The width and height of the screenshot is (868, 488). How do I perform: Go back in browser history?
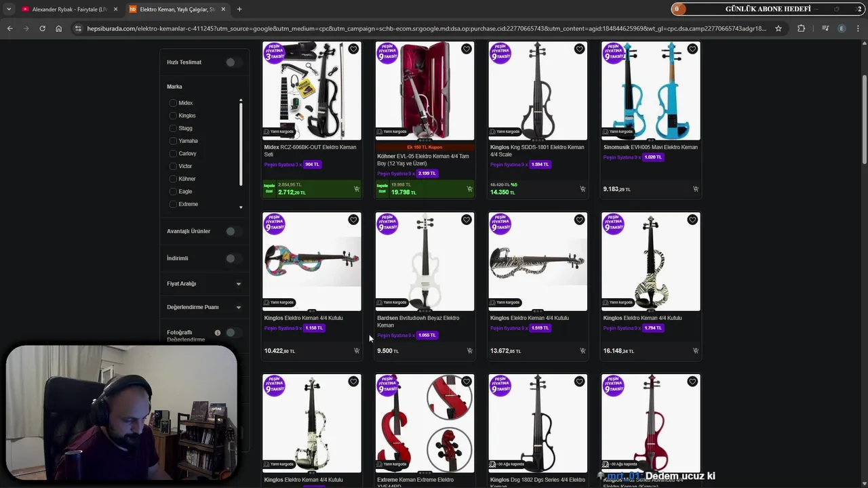9,28
